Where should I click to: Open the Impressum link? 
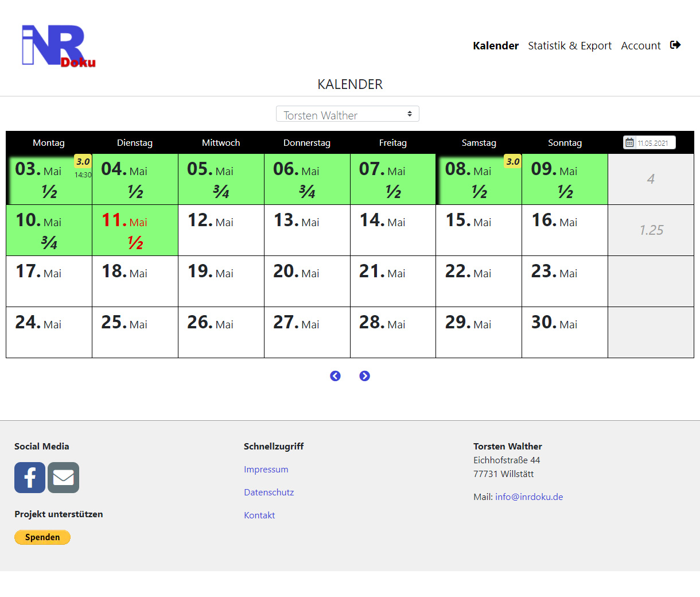[x=266, y=470]
